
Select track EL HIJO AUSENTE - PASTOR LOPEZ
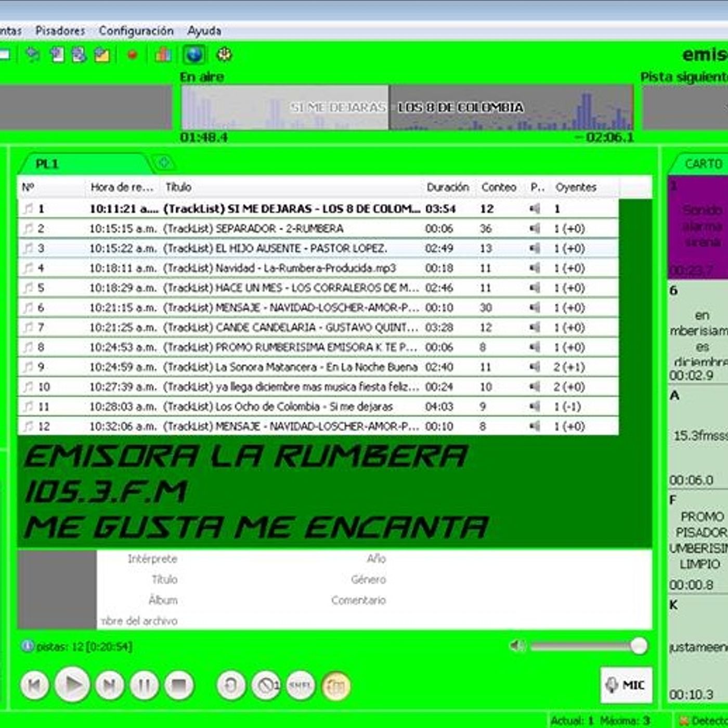(318, 248)
